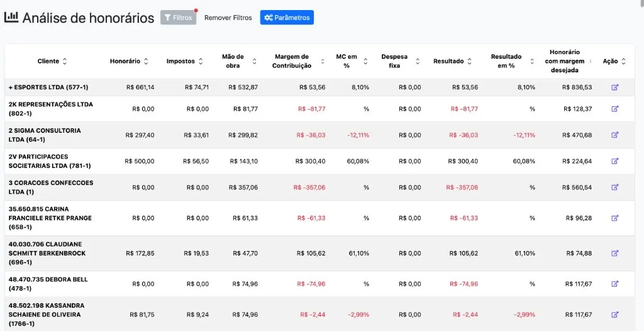Click Remover Filtros link

(x=228, y=18)
